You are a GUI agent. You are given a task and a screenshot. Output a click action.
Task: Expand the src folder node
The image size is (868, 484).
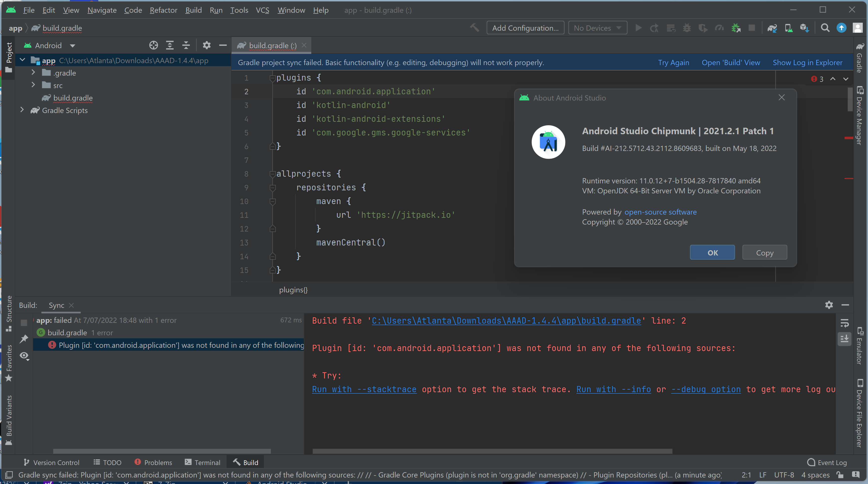(x=33, y=85)
